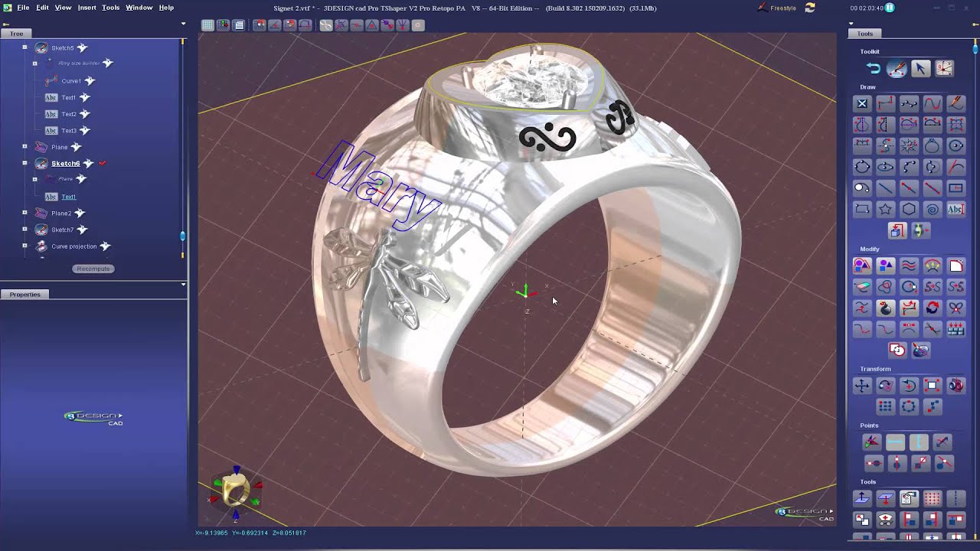Open the Properties panel dropdown arrow
The width and height of the screenshot is (980, 551).
183,285
